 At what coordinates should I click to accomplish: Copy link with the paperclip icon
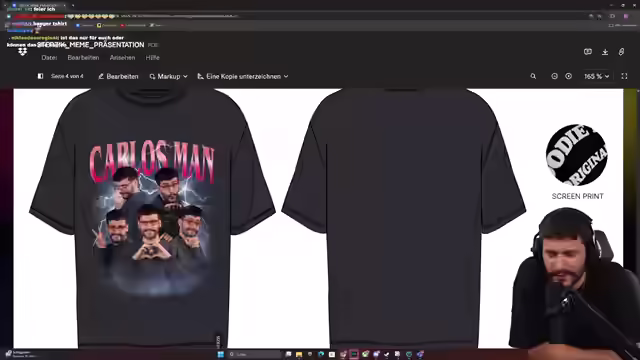621,52
